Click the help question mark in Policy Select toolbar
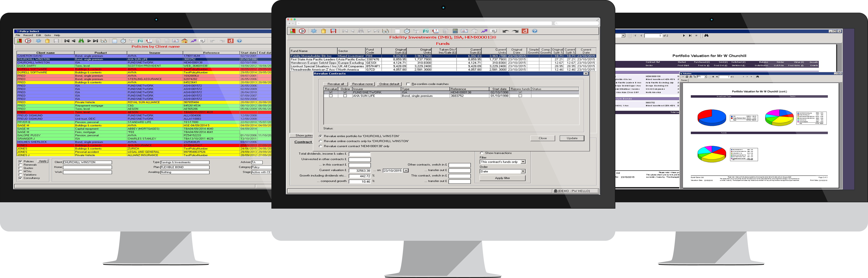 click(x=239, y=41)
